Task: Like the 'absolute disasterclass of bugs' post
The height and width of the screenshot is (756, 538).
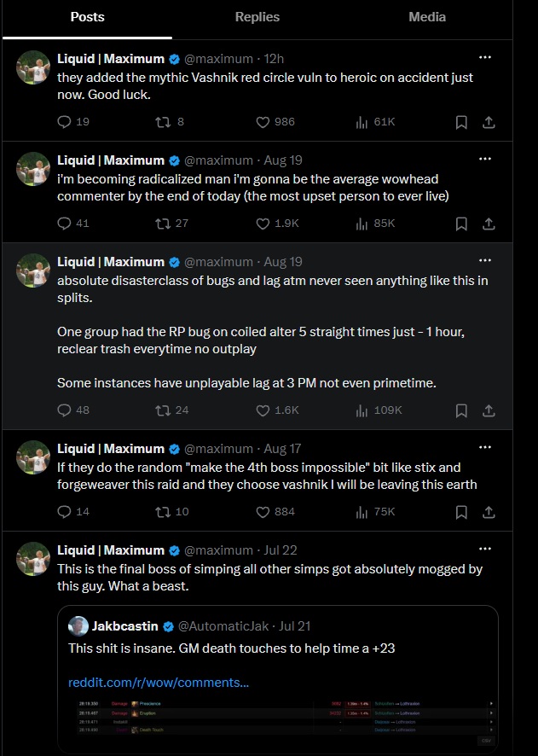Action: tap(277, 410)
